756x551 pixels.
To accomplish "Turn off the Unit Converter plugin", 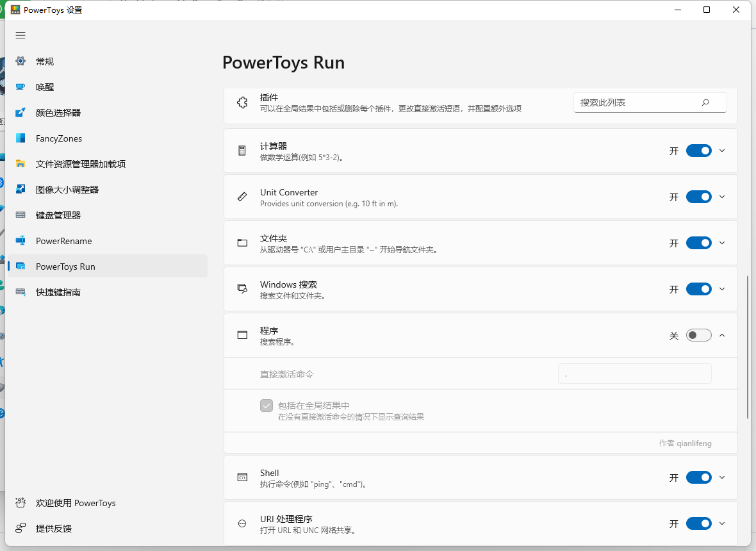I will click(x=698, y=197).
